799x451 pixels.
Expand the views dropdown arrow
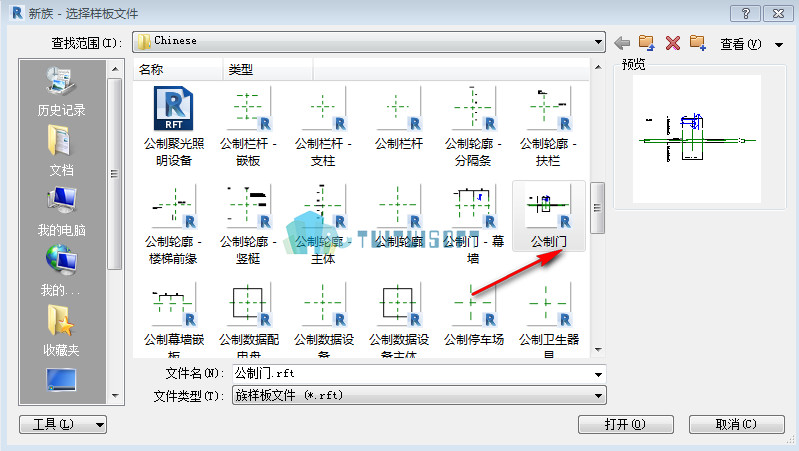coord(779,45)
